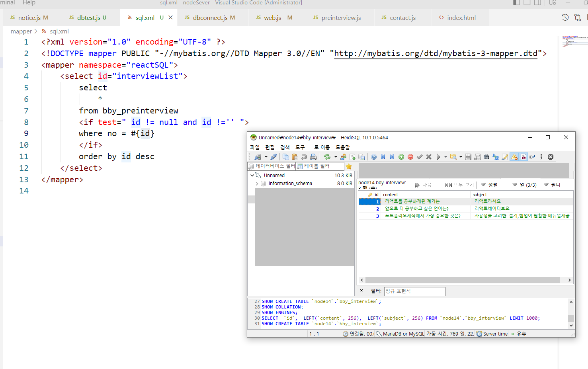Run query with the play icon
The image size is (588, 369).
tap(438, 157)
